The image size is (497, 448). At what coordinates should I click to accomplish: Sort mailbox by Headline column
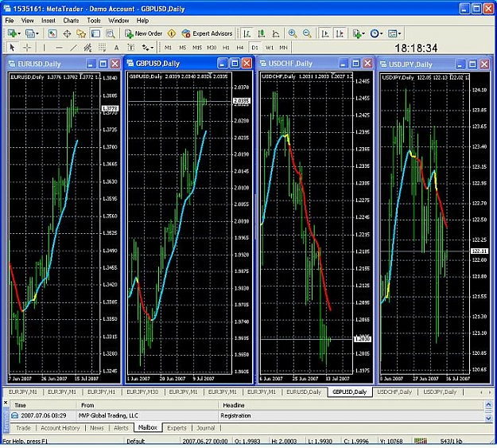350,405
